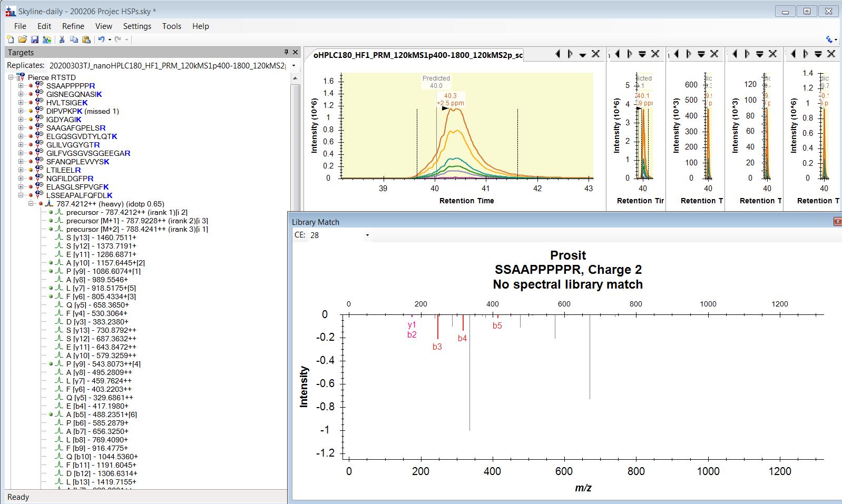Open the CE value dropdown in Library Match
Screen dimensions: 842x504
pos(367,235)
